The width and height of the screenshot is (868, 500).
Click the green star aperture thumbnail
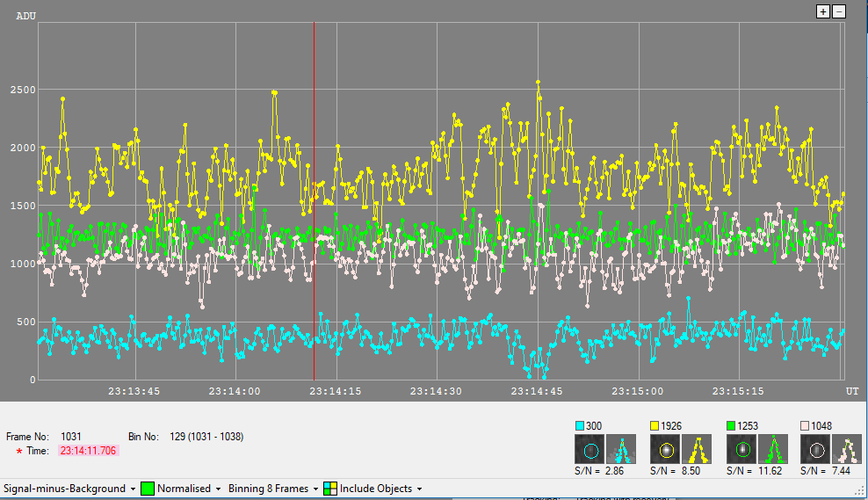tap(741, 449)
